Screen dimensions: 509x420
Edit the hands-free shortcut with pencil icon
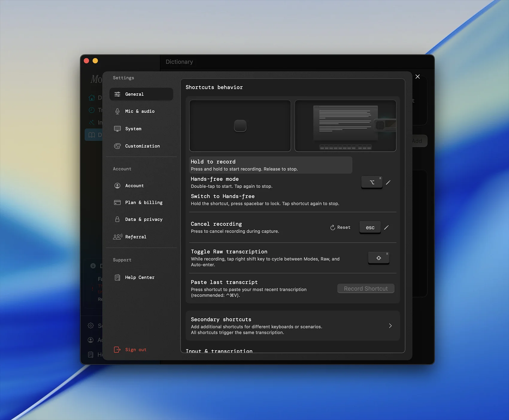click(388, 183)
